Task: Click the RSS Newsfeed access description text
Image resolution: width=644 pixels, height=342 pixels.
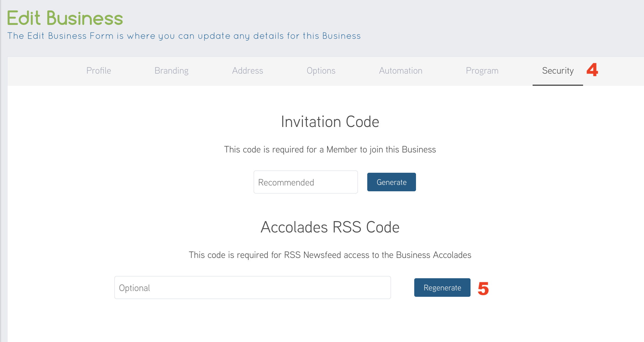Action: [x=330, y=255]
